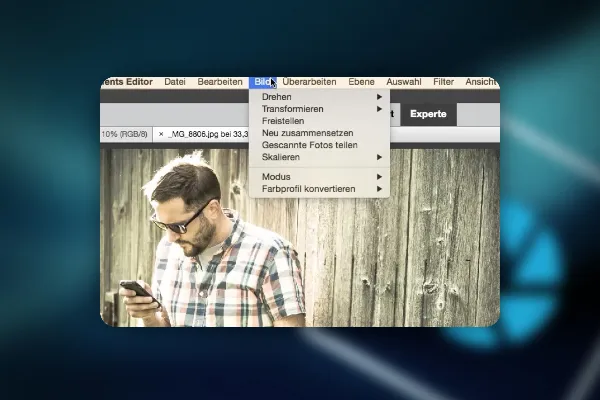Open the Skalieren submenu

[320, 157]
